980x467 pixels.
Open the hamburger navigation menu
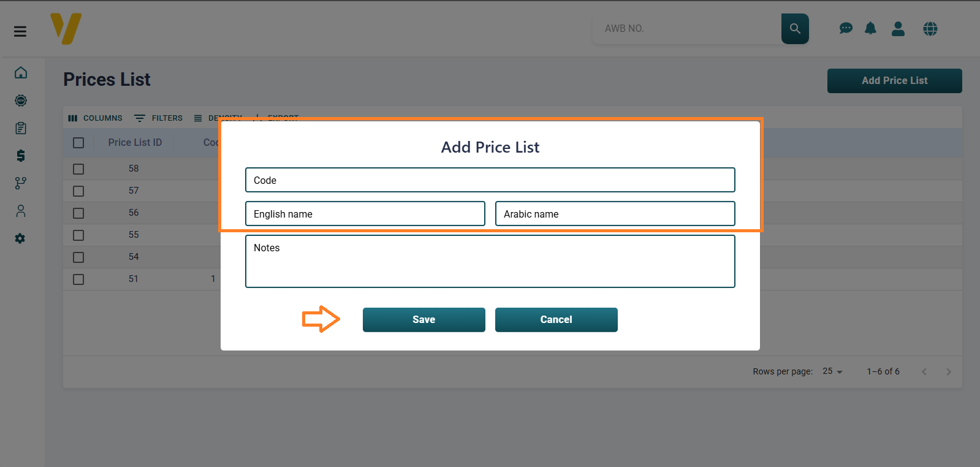click(x=20, y=31)
